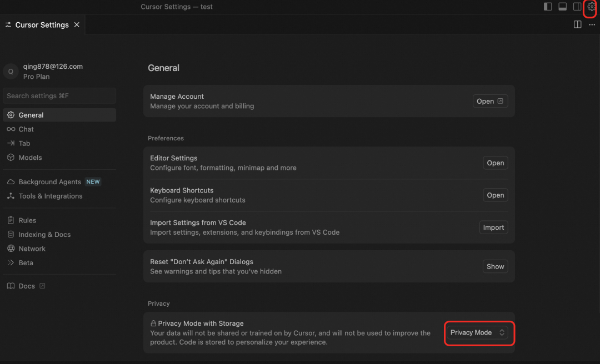Click Manage your account and billing text
This screenshot has width=600, height=364.
point(202,106)
